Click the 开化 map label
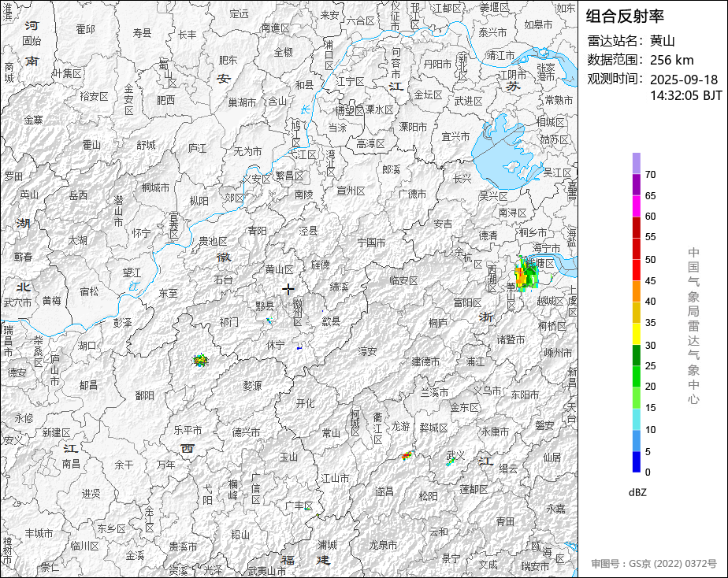 click(306, 404)
